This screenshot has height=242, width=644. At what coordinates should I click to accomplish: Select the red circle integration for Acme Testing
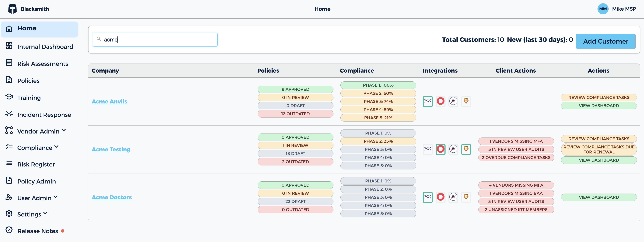pos(440,149)
